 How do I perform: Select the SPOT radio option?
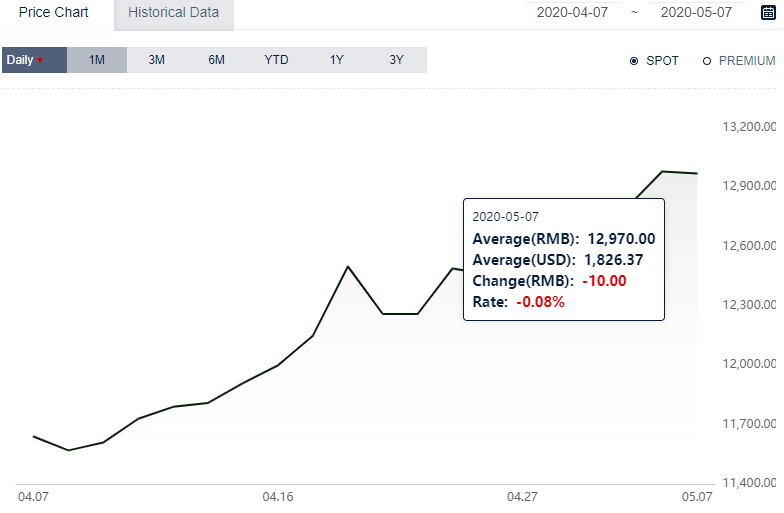tap(634, 61)
